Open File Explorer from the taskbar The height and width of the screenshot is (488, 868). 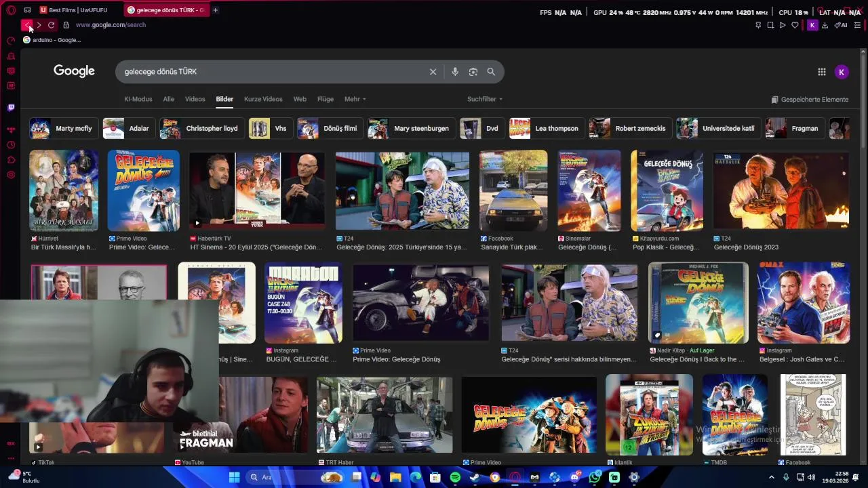pyautogui.click(x=395, y=477)
